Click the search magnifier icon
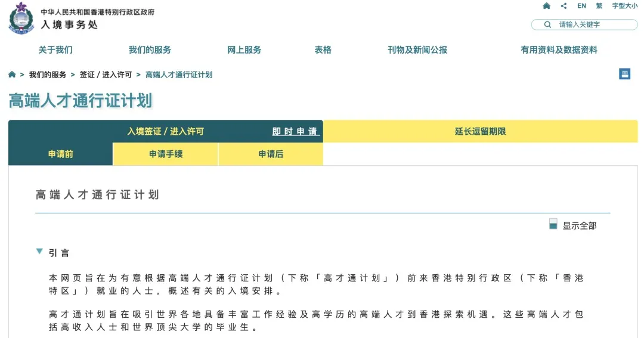644x338 pixels. (x=547, y=24)
